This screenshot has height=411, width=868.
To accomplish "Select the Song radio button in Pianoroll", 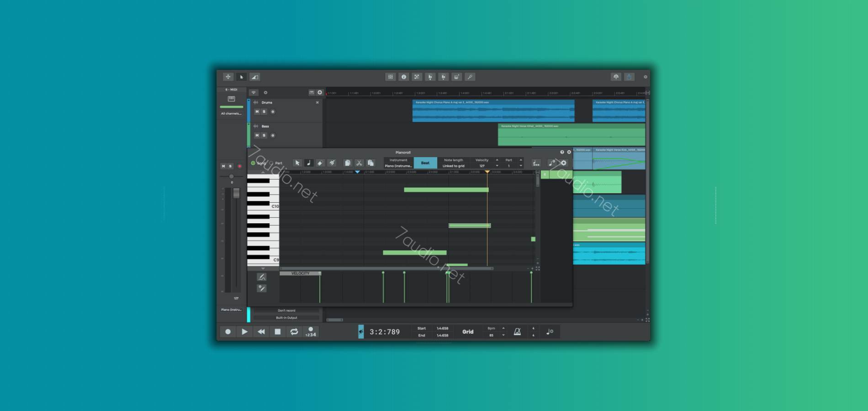I will click(x=253, y=163).
